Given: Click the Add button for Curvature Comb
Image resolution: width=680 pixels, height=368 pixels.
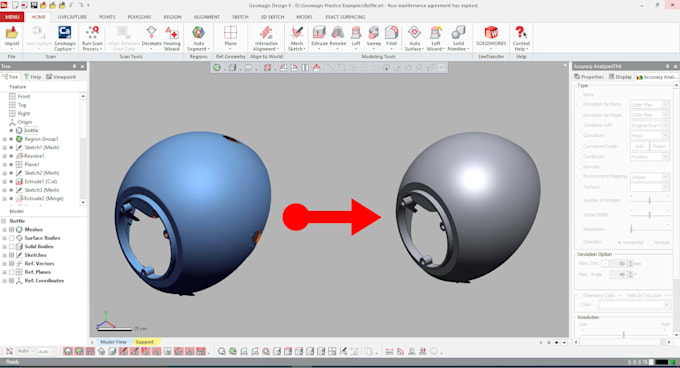Looking at the screenshot, I should click(640, 147).
